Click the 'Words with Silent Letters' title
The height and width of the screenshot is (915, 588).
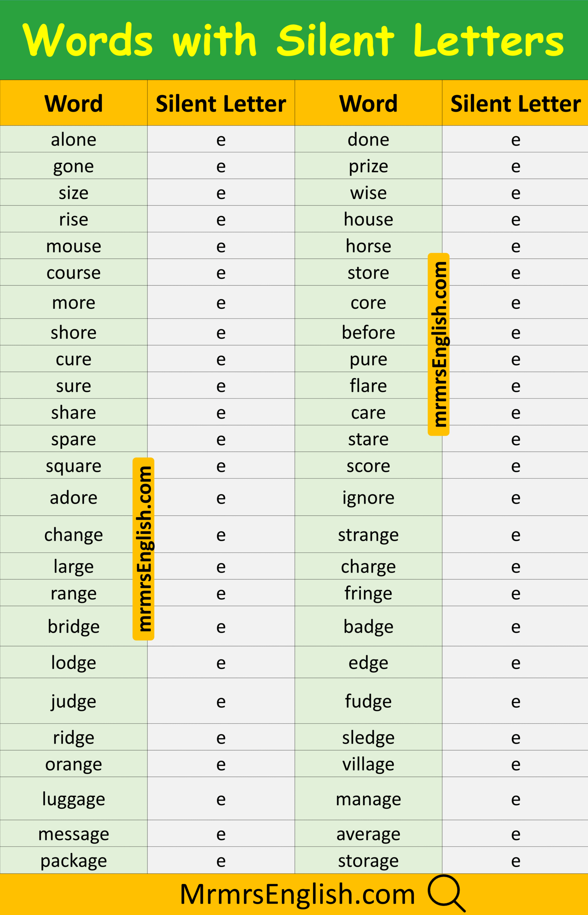pyautogui.click(x=293, y=40)
